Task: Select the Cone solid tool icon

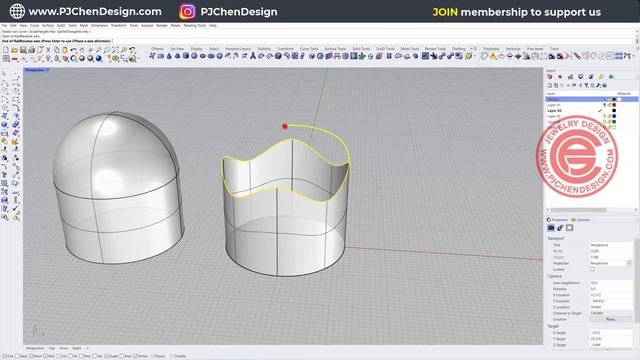Action: [x=169, y=56]
